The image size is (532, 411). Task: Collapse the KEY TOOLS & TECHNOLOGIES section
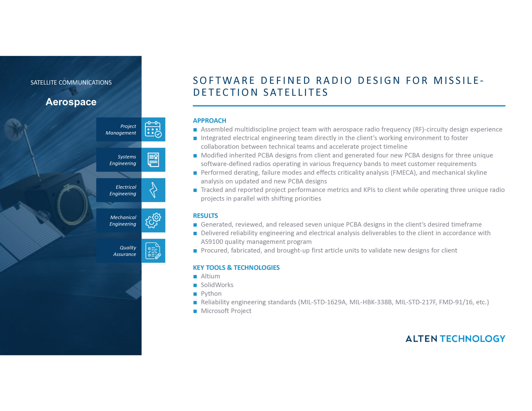click(x=236, y=268)
